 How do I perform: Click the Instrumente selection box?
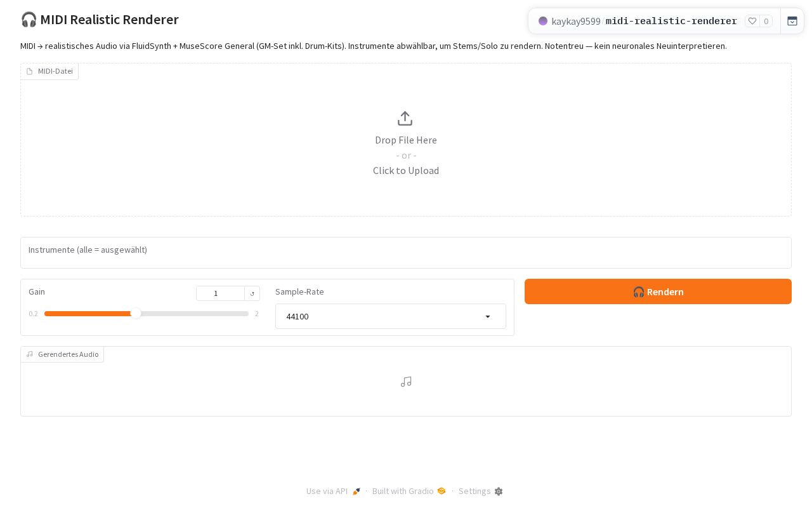point(406,253)
